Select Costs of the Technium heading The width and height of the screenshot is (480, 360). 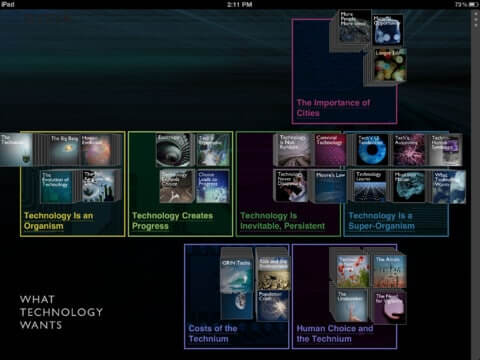tap(213, 333)
